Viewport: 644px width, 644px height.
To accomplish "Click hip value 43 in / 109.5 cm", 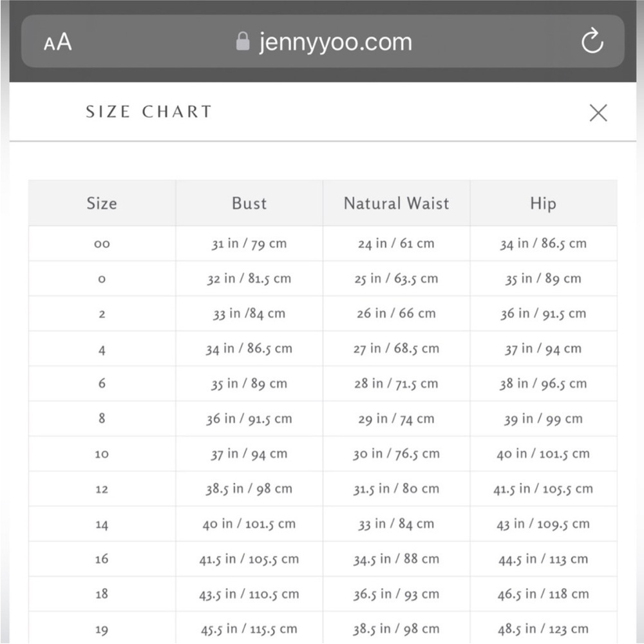I will click(543, 524).
